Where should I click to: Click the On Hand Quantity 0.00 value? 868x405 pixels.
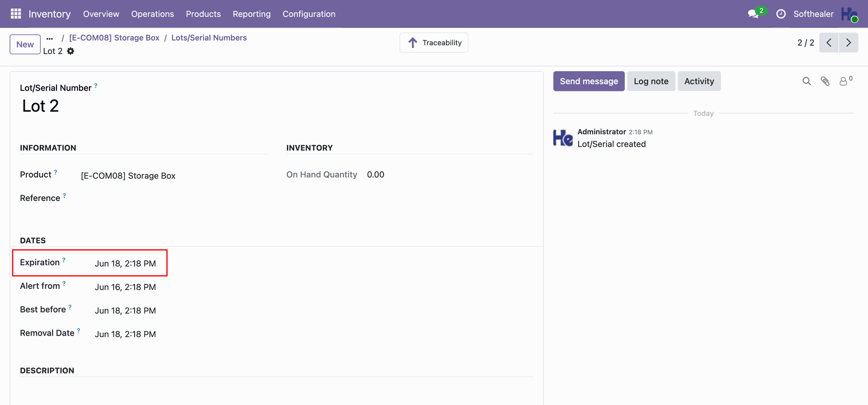pyautogui.click(x=376, y=175)
